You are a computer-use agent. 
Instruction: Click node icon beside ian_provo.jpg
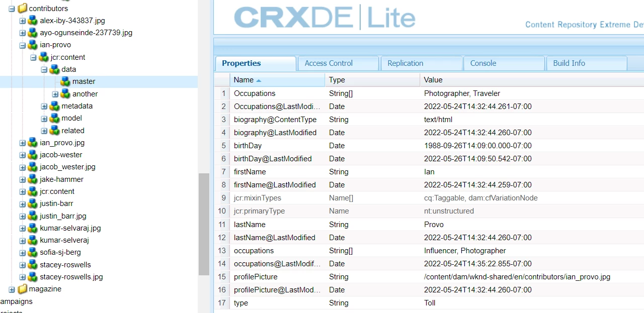[33, 143]
